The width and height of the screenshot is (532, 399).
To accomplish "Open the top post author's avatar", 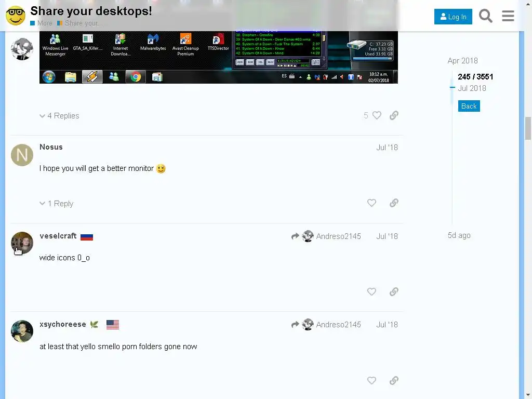I will pos(22,49).
